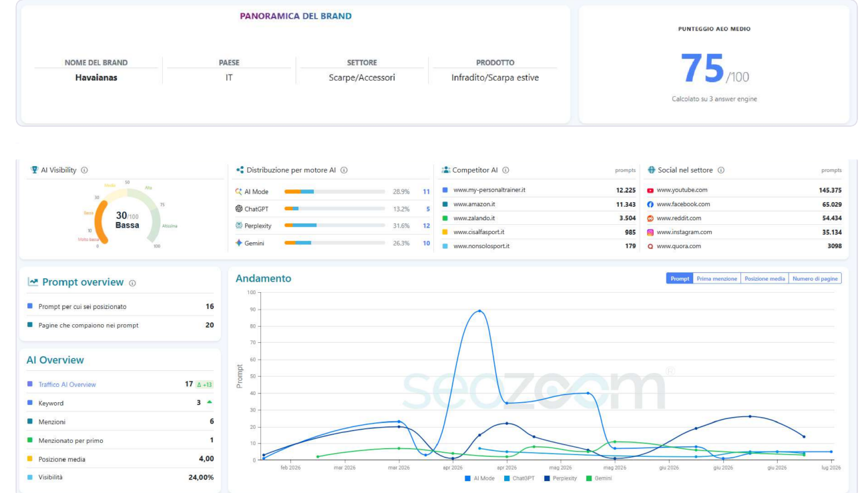Click the Visibilità 24,00% value
This screenshot has width=868, height=493.
[201, 477]
